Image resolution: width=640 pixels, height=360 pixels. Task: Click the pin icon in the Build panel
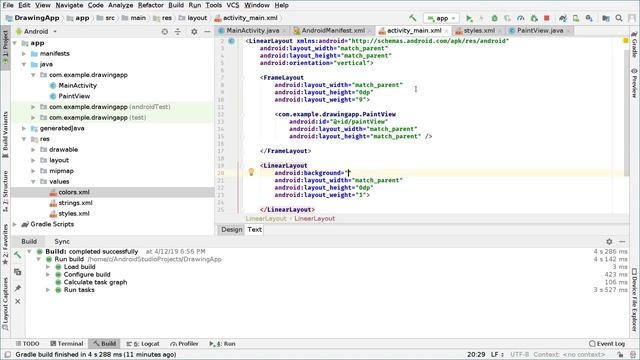18,288
